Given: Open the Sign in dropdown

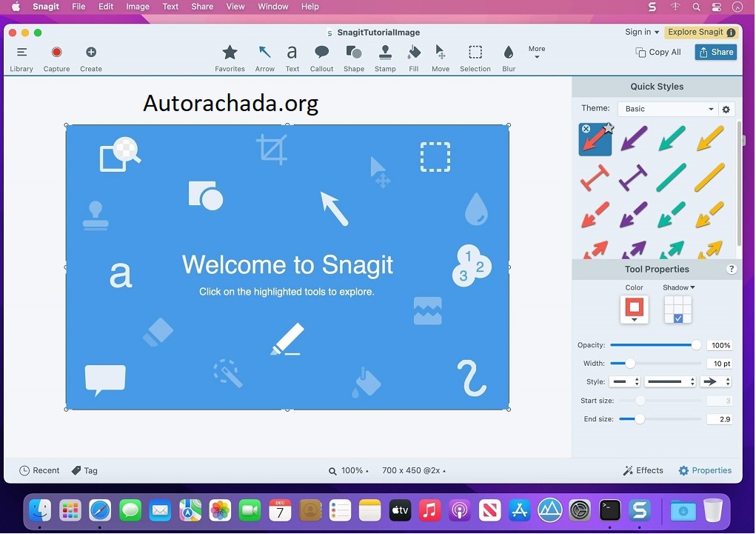Looking at the screenshot, I should coord(641,32).
